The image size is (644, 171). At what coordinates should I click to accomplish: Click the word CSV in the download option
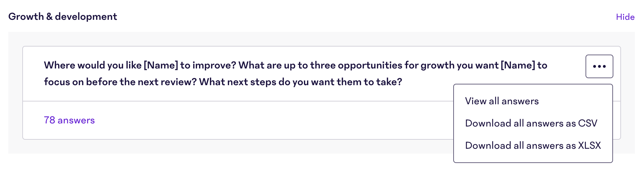click(588, 123)
